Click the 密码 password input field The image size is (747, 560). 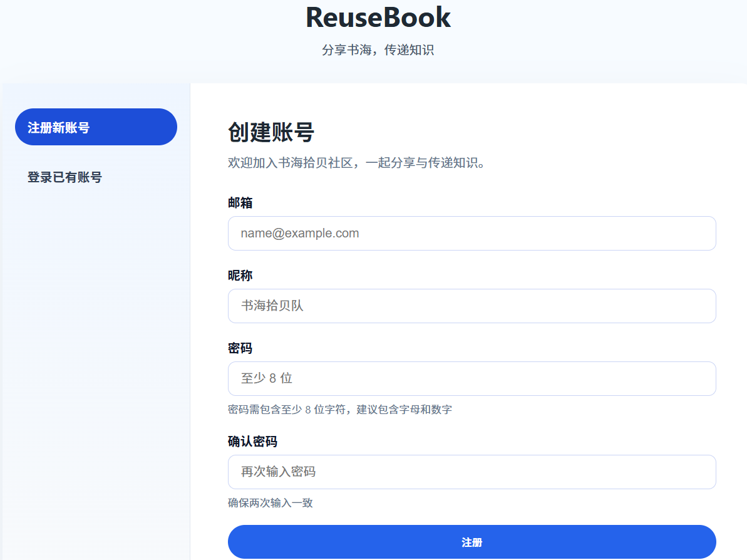pyautogui.click(x=471, y=378)
